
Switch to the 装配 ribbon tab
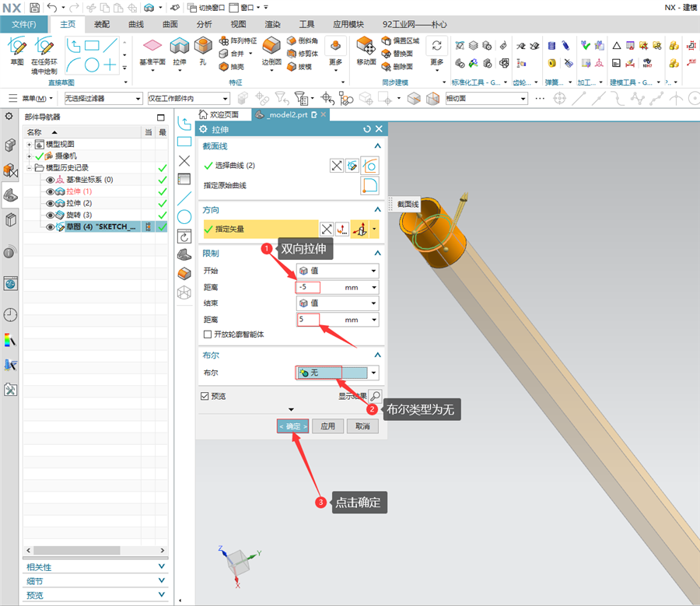102,24
